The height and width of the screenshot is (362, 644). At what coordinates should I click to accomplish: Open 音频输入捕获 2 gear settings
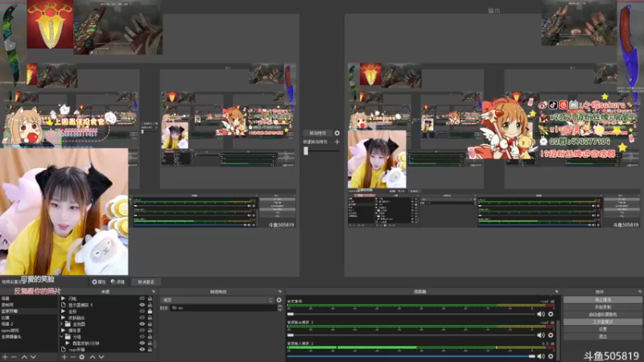[x=551, y=356]
